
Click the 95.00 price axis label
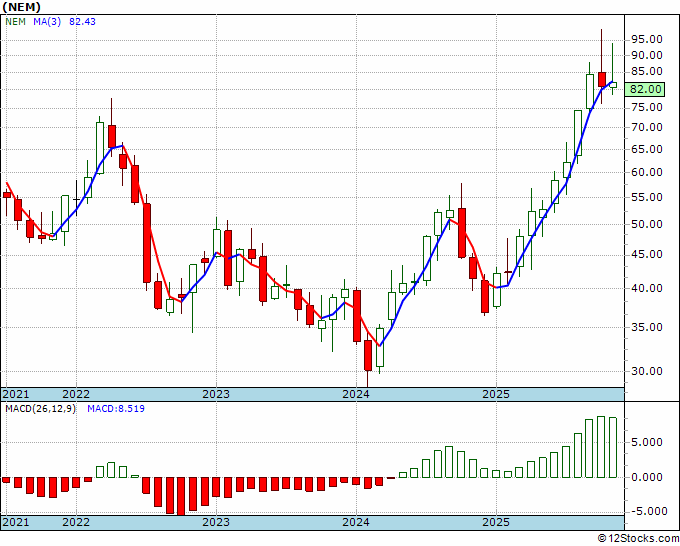647,39
